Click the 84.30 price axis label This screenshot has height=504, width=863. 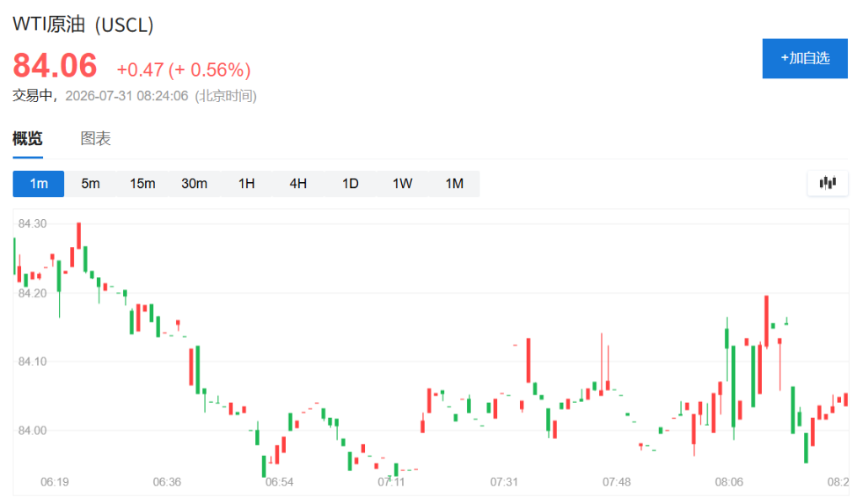33,223
